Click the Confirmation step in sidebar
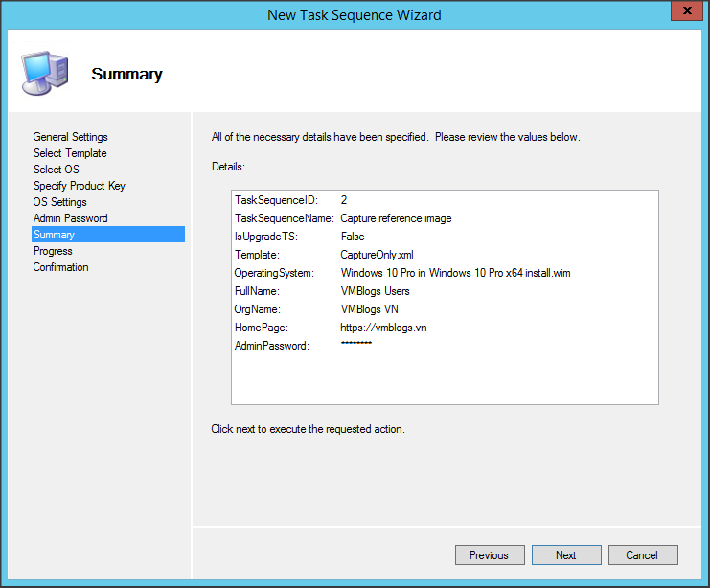Viewport: 710px width, 588px height. 60,267
